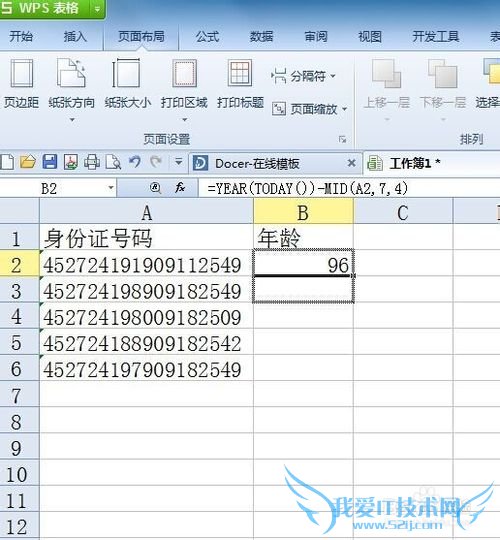Viewport: 500px width, 540px height.
Task: Select cell with 452724191909112549
Action: click(146, 264)
